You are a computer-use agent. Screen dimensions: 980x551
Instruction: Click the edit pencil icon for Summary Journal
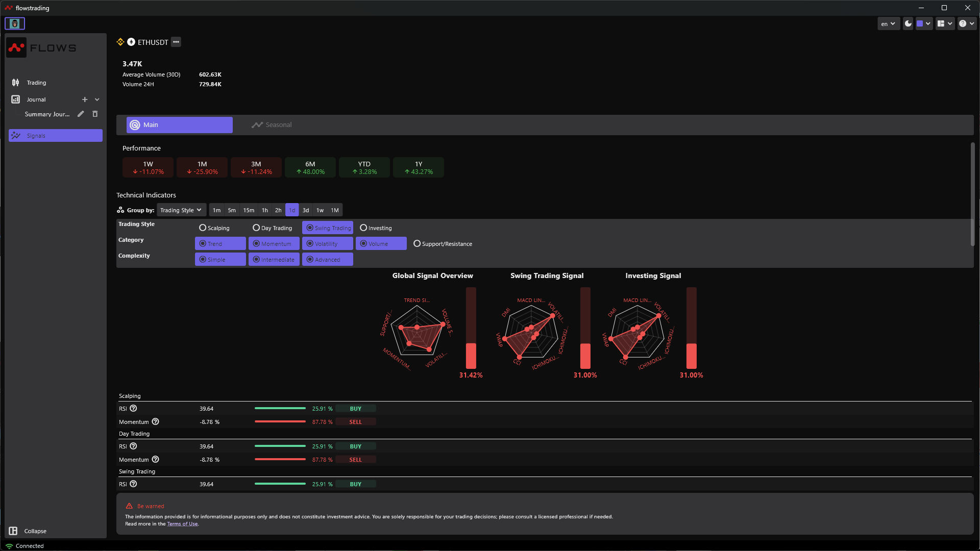pos(80,114)
